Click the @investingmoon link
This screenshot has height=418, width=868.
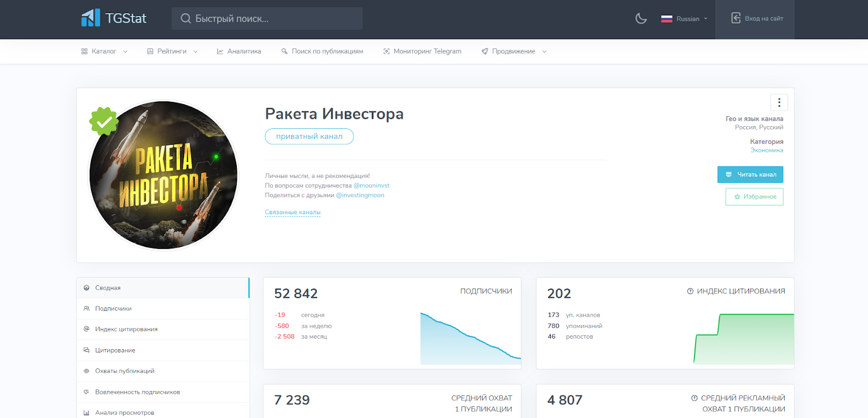point(360,195)
